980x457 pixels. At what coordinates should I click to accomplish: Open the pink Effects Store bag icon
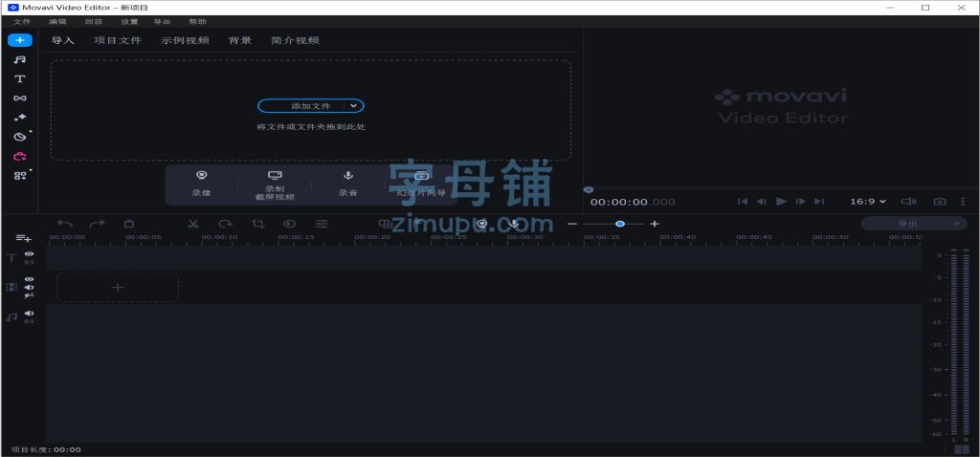click(20, 156)
